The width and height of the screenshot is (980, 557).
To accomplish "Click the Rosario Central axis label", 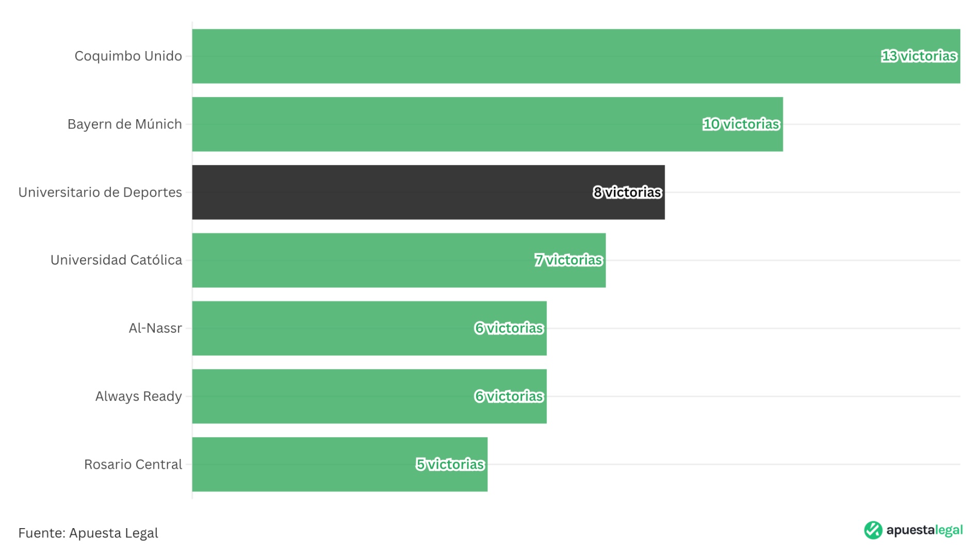I will [133, 465].
